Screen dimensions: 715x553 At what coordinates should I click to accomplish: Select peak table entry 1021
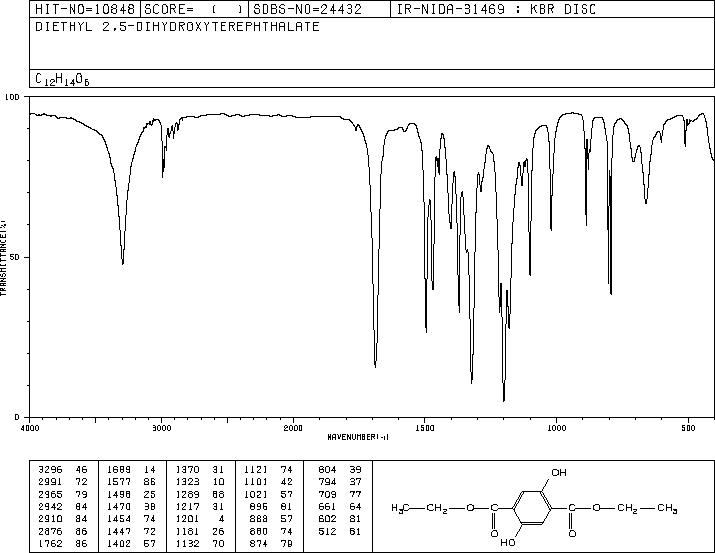[x=256, y=494]
